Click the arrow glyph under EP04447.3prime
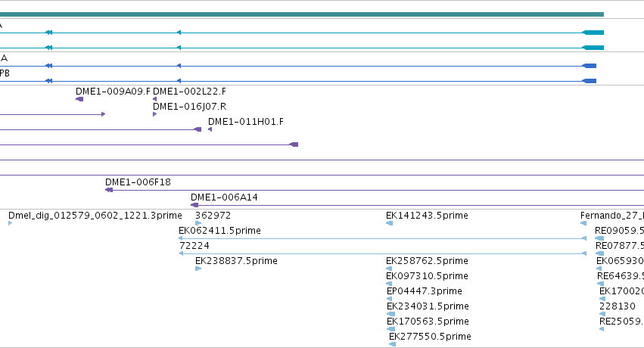The image size is (644, 348). tap(390, 299)
